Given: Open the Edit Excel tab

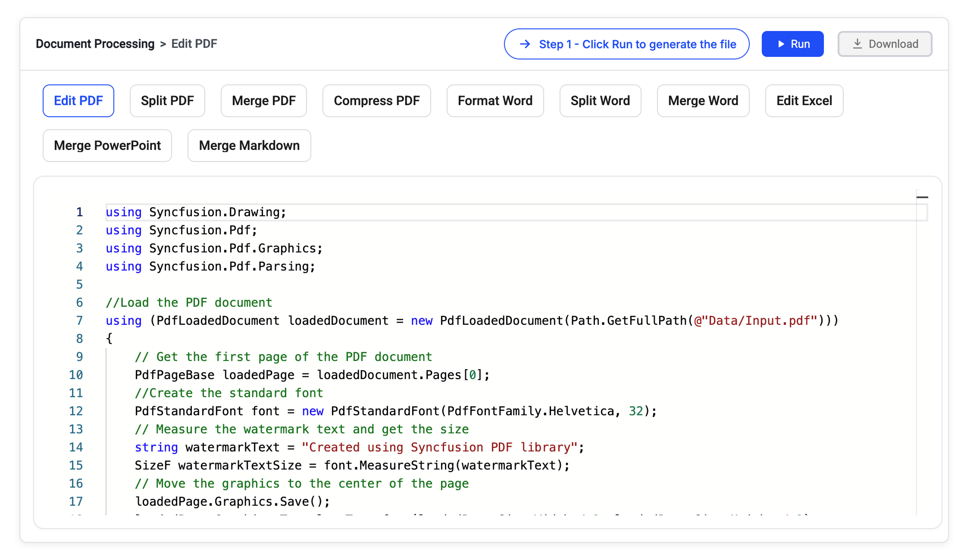Looking at the screenshot, I should 804,101.
